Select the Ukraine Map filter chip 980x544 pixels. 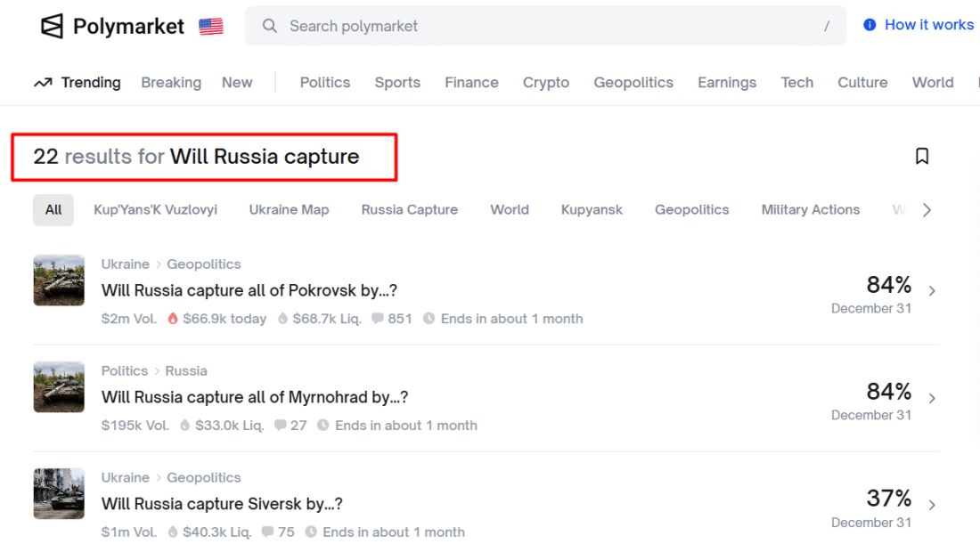click(x=289, y=210)
